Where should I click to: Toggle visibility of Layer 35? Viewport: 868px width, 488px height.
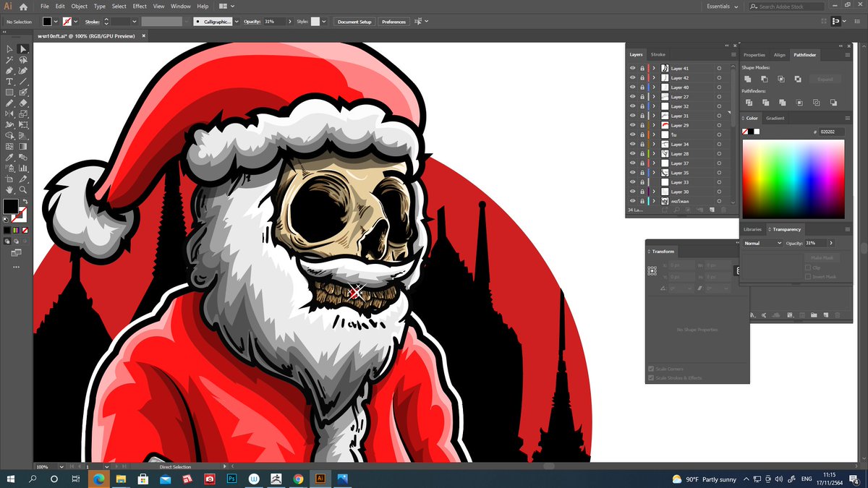click(x=633, y=173)
